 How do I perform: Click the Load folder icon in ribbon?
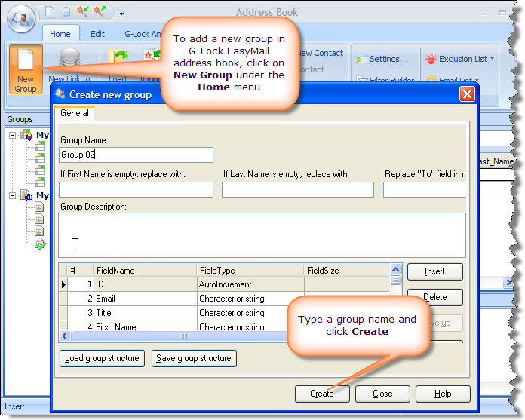(x=118, y=56)
